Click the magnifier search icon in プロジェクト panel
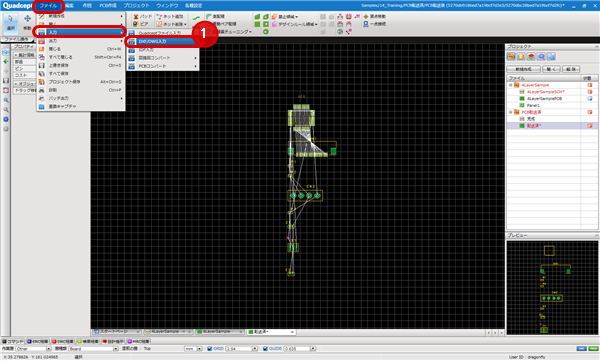This screenshot has width=600, height=361. coord(541,57)
